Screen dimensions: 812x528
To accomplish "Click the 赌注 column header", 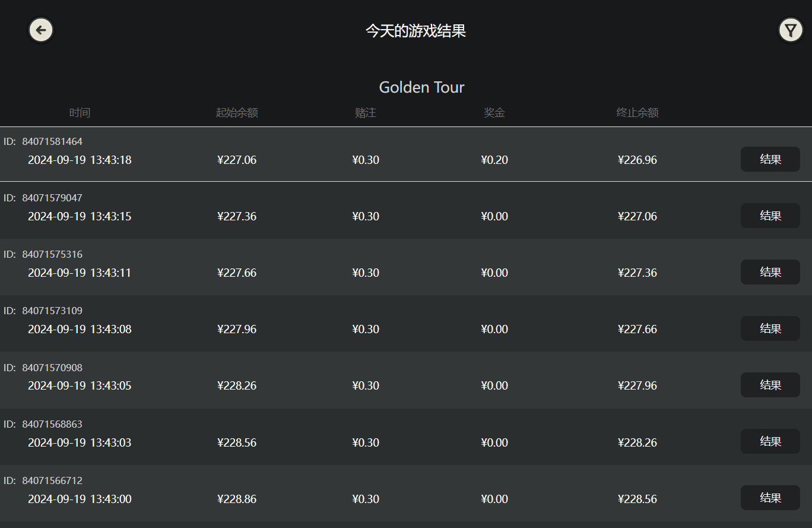I will (x=366, y=113).
